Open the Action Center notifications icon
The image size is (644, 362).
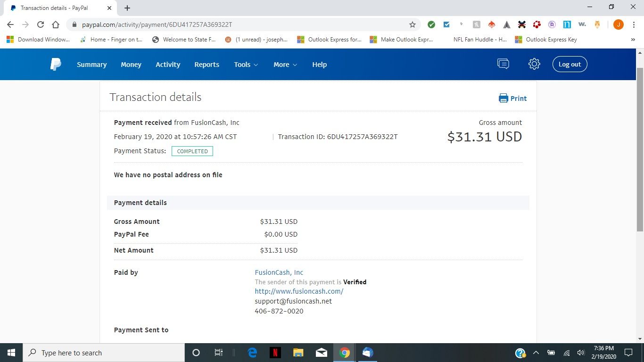[628, 353]
